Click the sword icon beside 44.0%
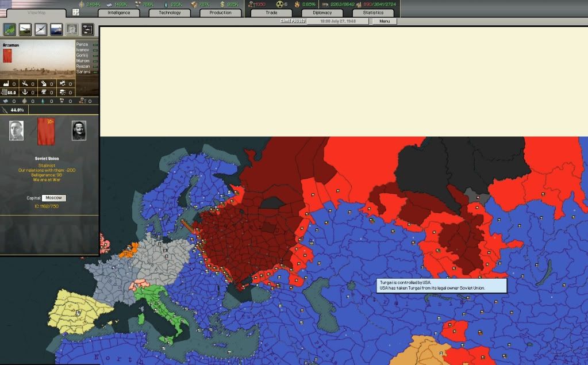Image resolution: width=588 pixels, height=365 pixels. [5, 110]
